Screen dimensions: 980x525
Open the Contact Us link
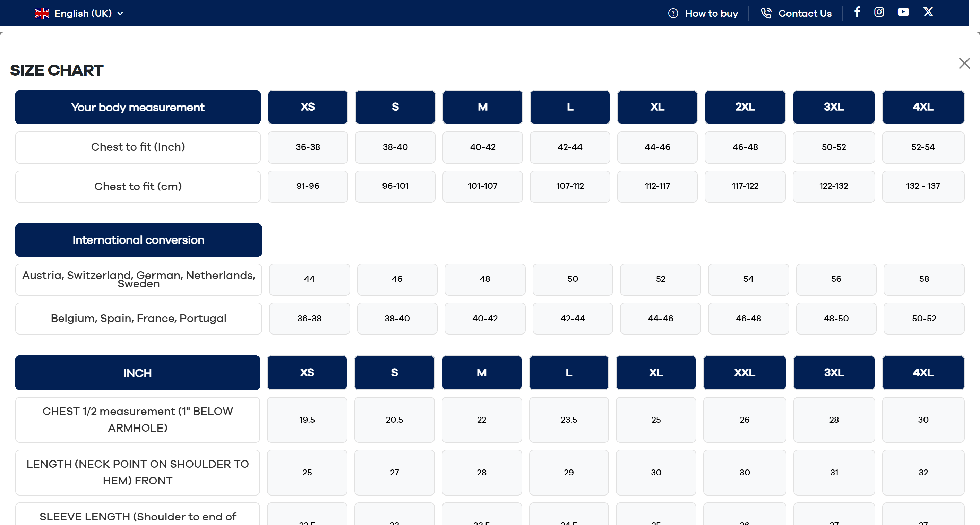click(x=805, y=13)
